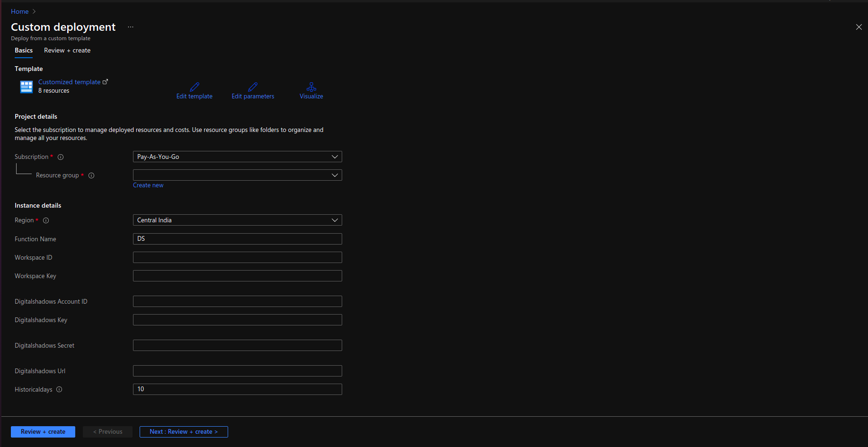Click the 'Template' section heading
This screenshot has height=447, width=868.
click(29, 69)
